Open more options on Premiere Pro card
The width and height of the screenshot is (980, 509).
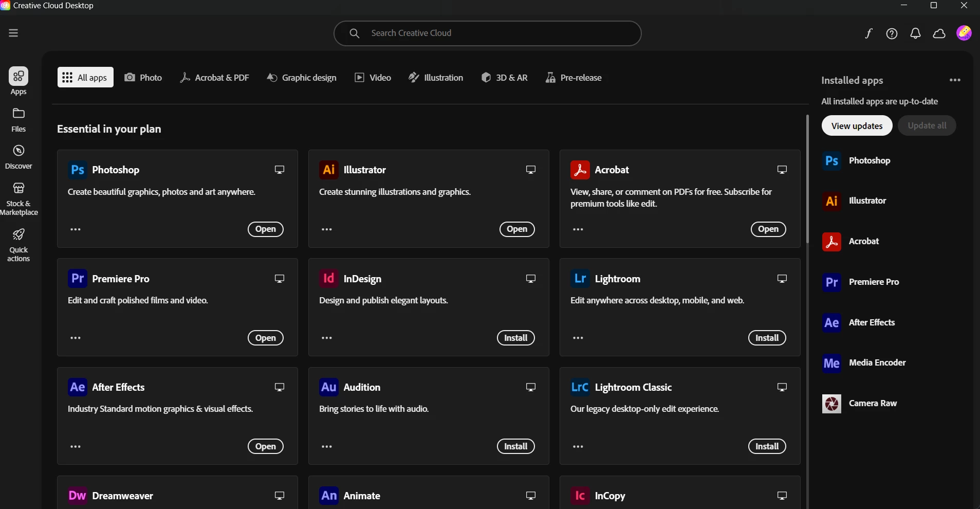[76, 338]
